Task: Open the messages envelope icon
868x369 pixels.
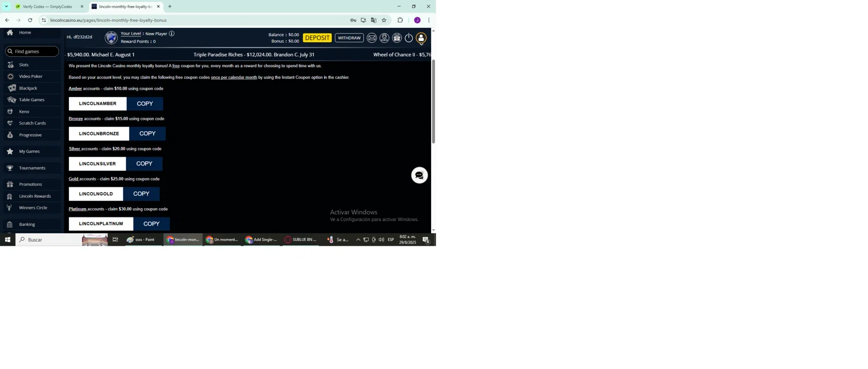Action: [372, 38]
